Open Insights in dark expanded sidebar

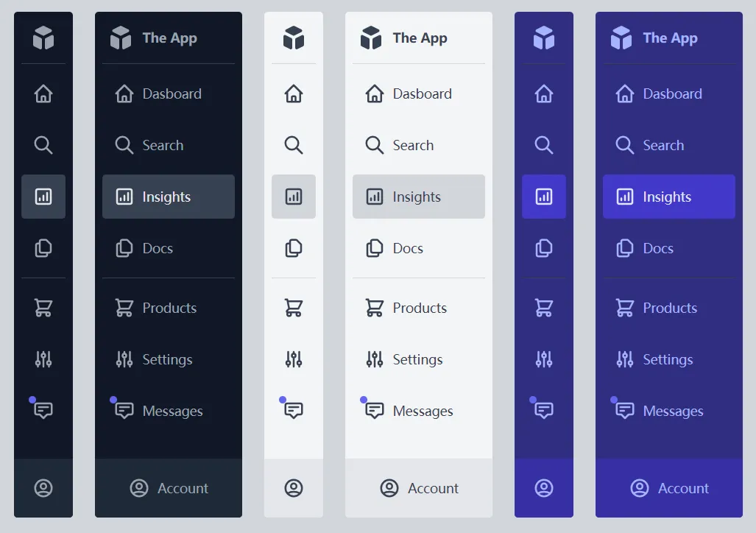coord(169,197)
